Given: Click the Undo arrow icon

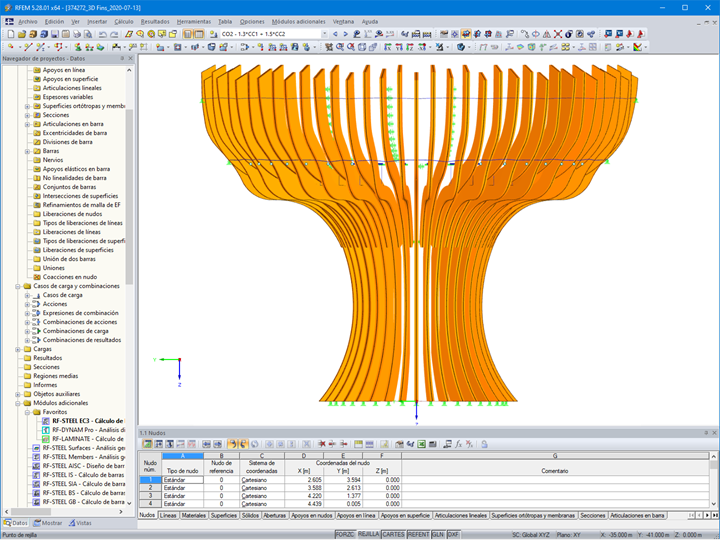Looking at the screenshot, I should tap(103, 34).
